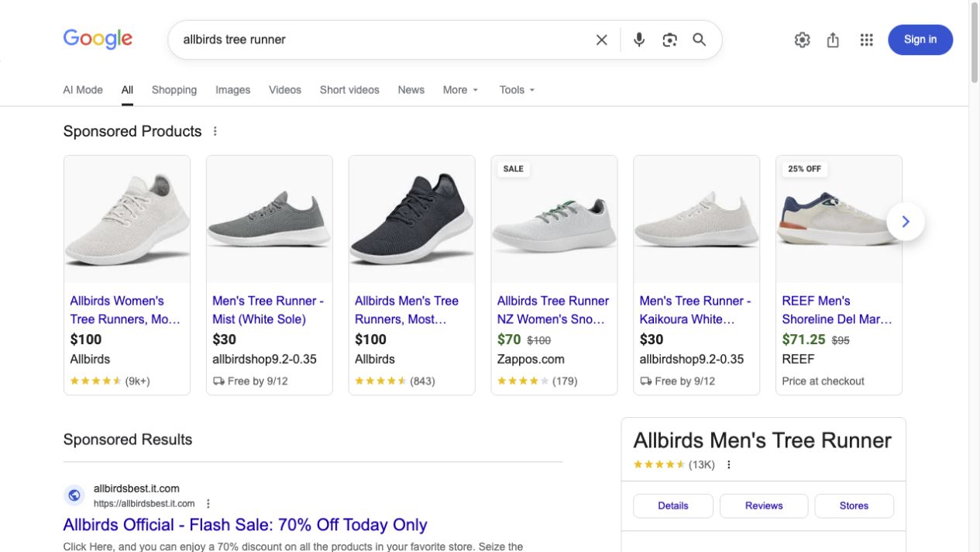Click Free by 9/12 under Kaikoura White shoe

click(x=677, y=381)
